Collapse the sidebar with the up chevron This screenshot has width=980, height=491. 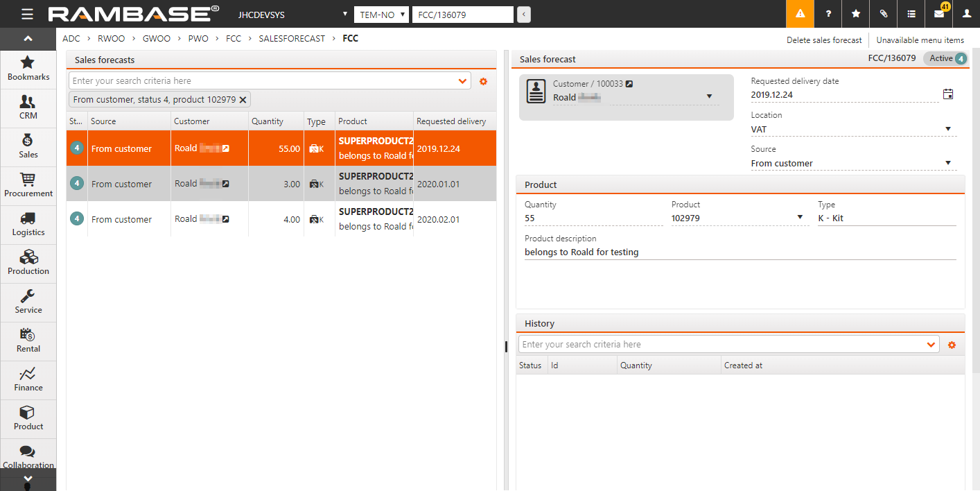[28, 39]
